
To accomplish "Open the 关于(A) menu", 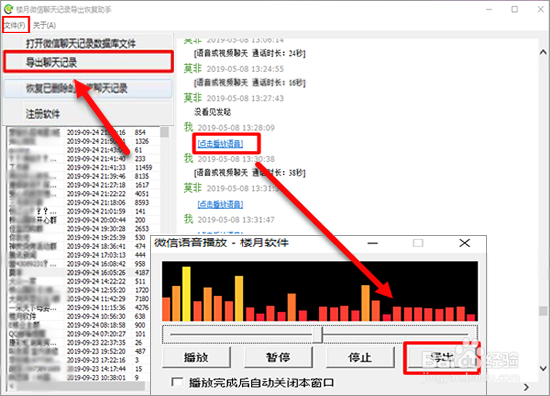I will click(x=44, y=25).
